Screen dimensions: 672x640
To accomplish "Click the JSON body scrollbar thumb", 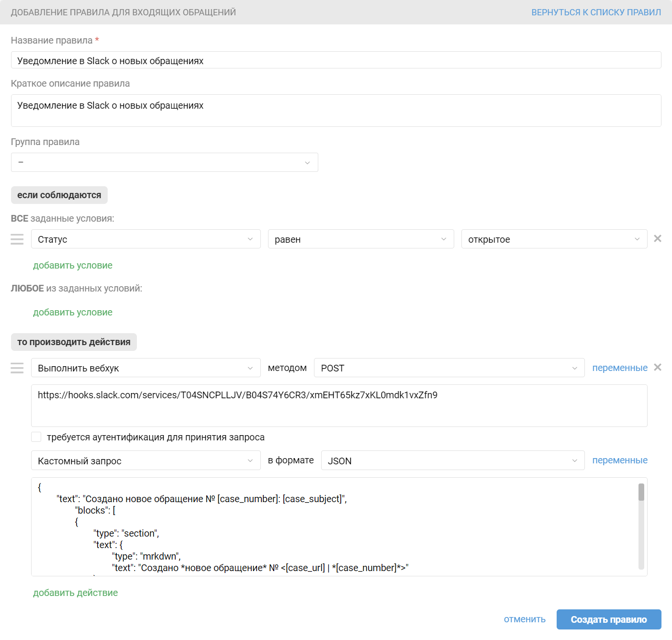I will 641,492.
